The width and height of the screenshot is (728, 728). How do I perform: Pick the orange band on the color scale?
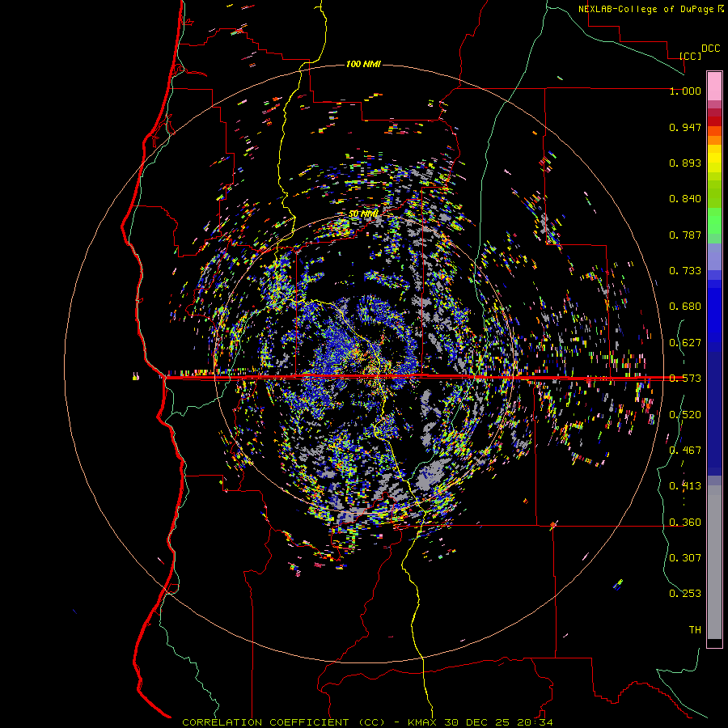pos(714,137)
